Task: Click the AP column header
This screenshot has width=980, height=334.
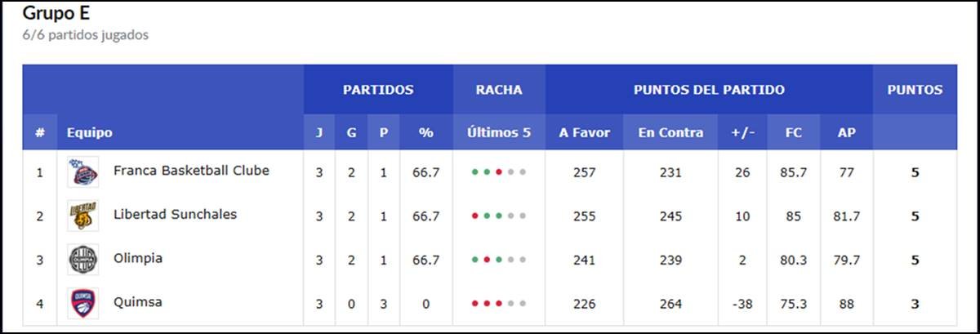Action: click(x=847, y=132)
